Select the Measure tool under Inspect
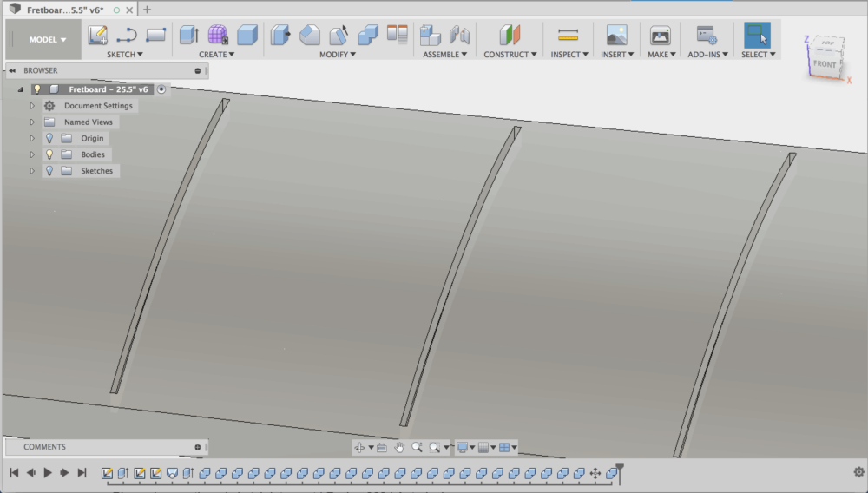Image resolution: width=868 pixels, height=493 pixels. [569, 36]
